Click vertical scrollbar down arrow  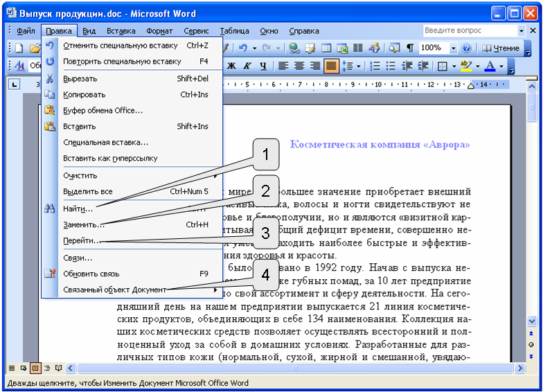pyautogui.click(x=532, y=321)
